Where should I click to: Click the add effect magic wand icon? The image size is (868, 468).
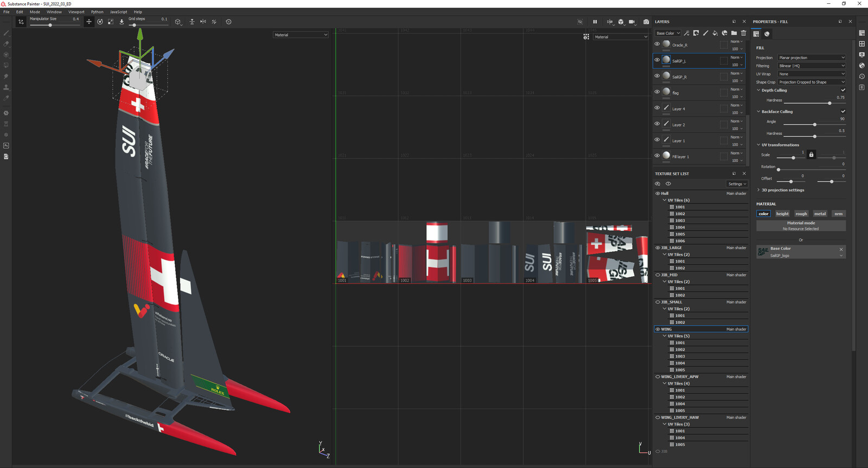point(687,33)
